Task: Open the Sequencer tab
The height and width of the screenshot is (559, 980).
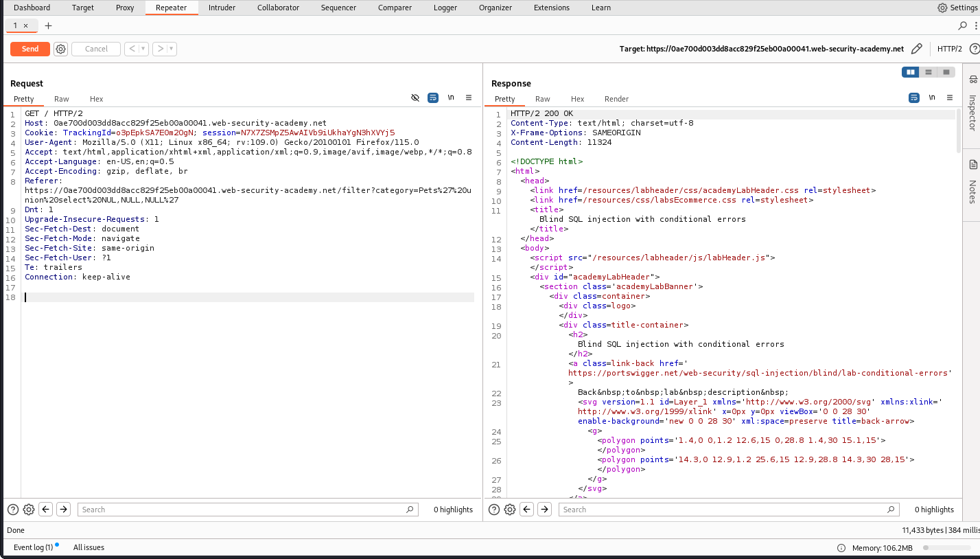Action: pos(338,8)
